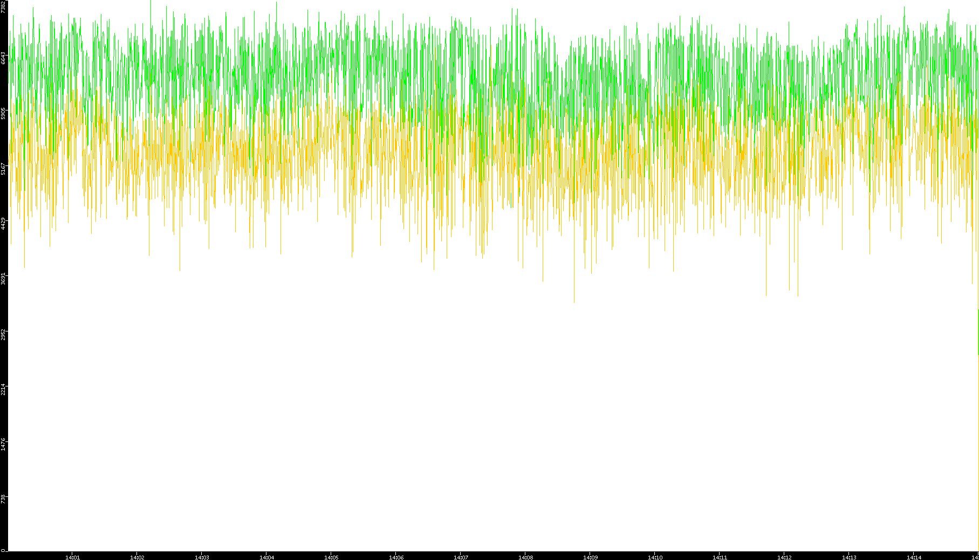The width and height of the screenshot is (979, 560).
Task: Select the 738 vertical axis label
Action: pos(4,499)
